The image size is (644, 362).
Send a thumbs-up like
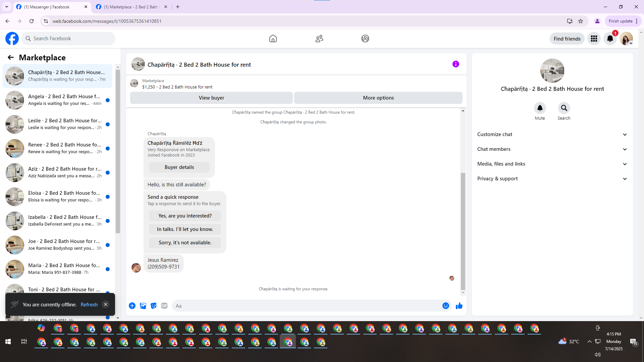pyautogui.click(x=459, y=306)
